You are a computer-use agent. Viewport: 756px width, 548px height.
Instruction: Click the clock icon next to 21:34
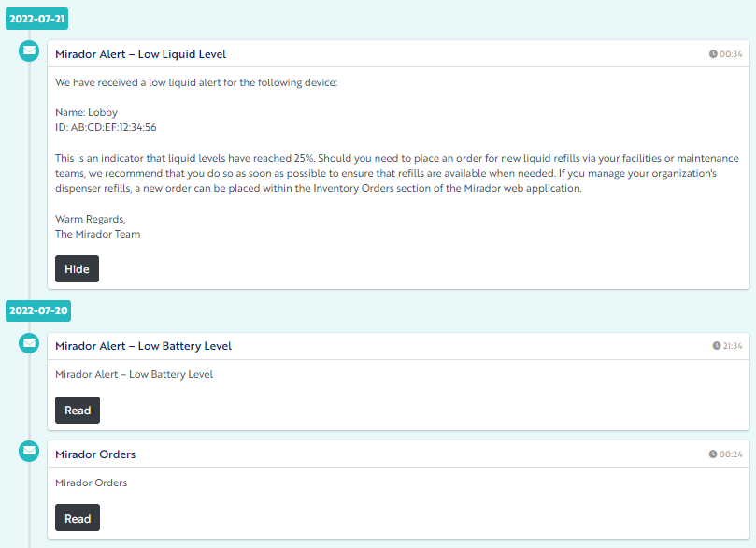[x=717, y=346]
